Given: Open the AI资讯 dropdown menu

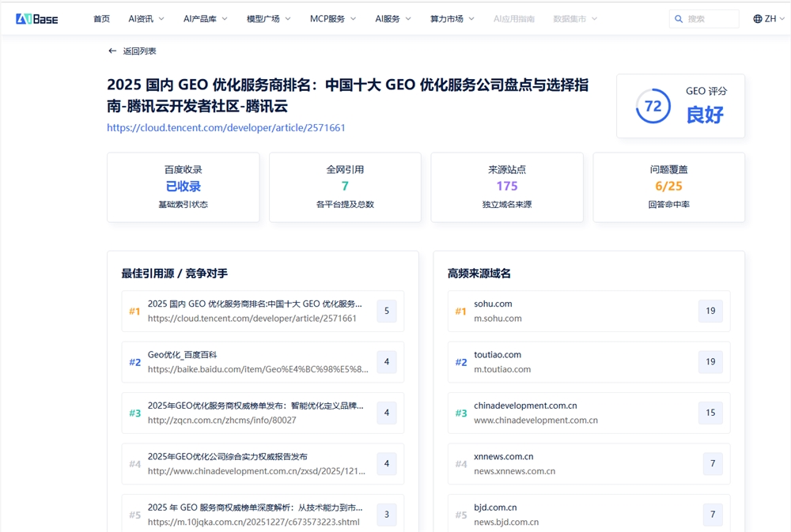Looking at the screenshot, I should [x=146, y=18].
